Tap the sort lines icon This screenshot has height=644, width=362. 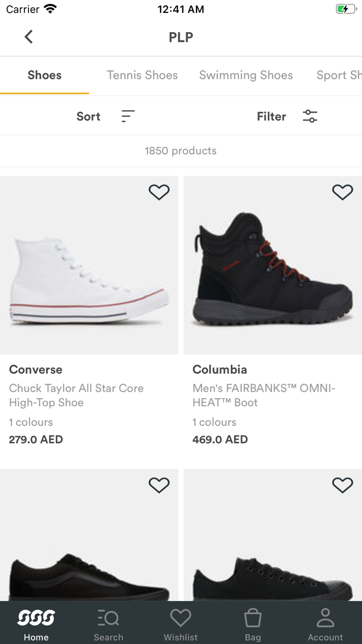[128, 116]
